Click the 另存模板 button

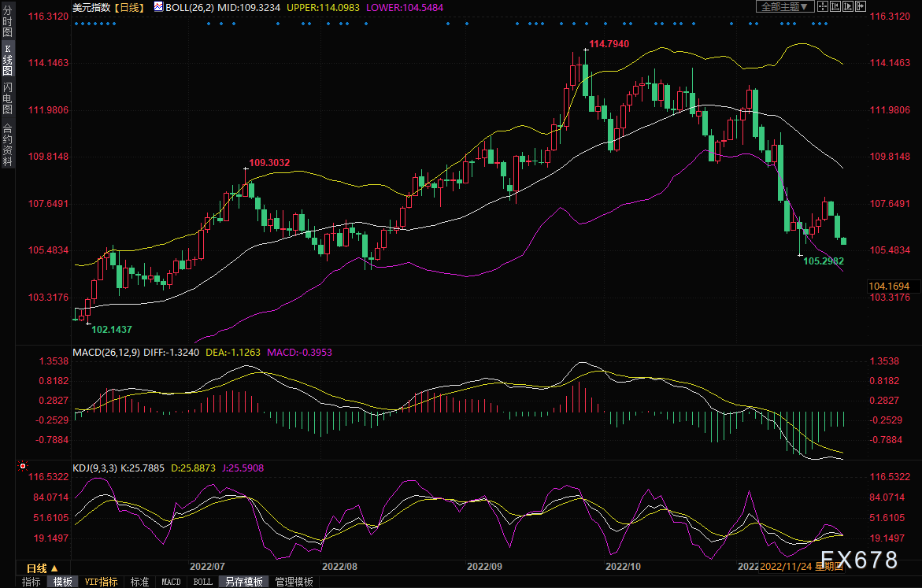(244, 582)
